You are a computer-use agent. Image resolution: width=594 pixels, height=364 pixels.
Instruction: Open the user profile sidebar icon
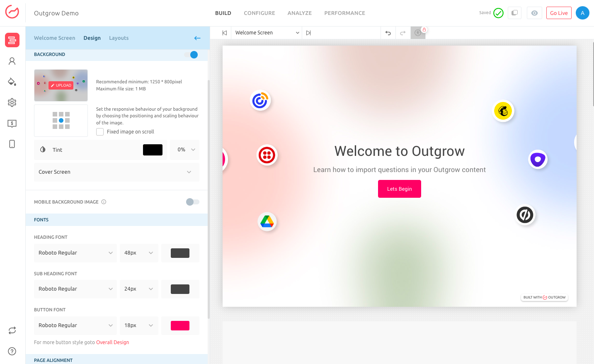12,61
